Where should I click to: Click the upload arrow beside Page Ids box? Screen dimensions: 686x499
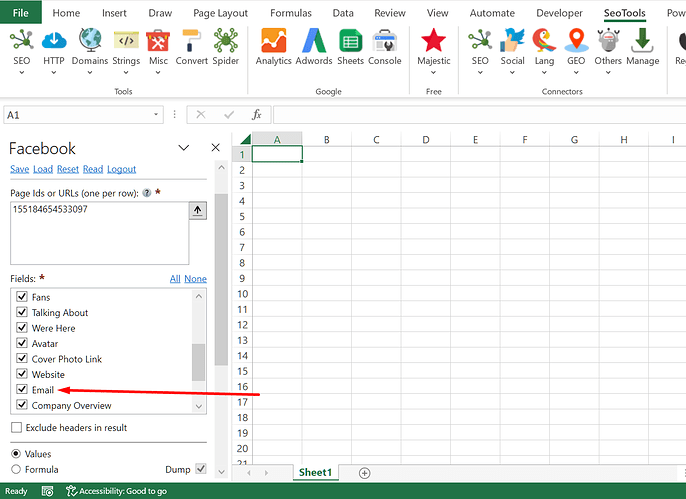(198, 211)
